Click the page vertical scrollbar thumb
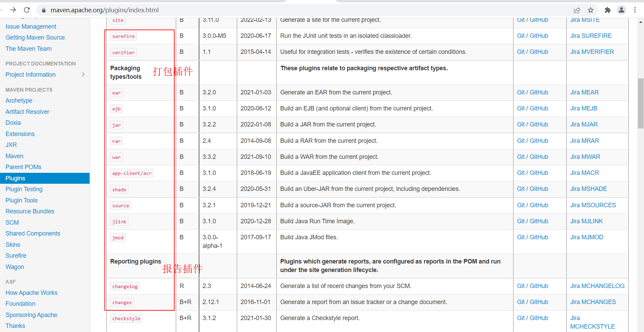 pyautogui.click(x=641, y=103)
